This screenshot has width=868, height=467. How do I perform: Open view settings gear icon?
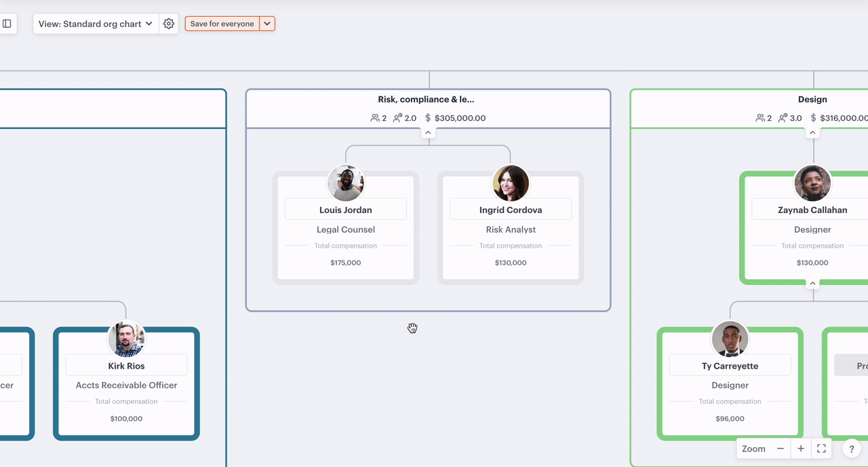pyautogui.click(x=169, y=24)
